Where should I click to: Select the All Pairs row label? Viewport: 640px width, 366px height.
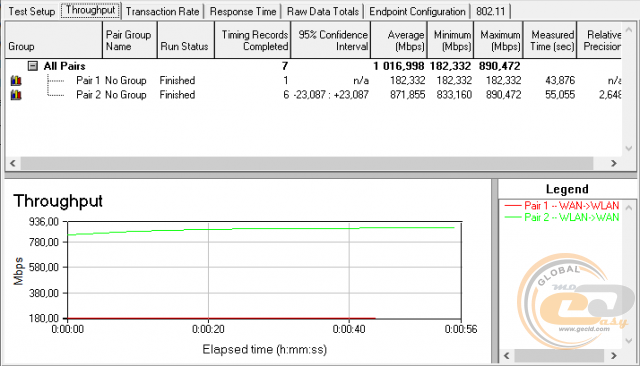click(64, 66)
